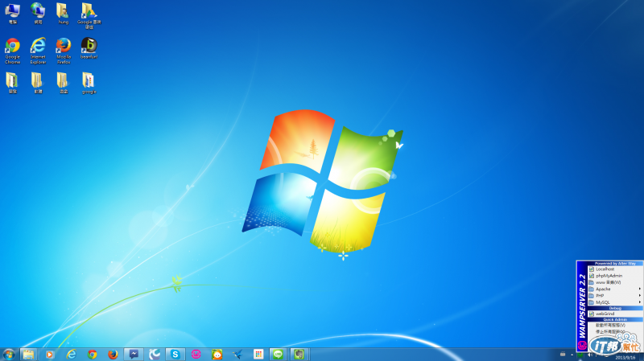Expand the MySQL submenu
This screenshot has width=644, height=361.
click(x=615, y=302)
